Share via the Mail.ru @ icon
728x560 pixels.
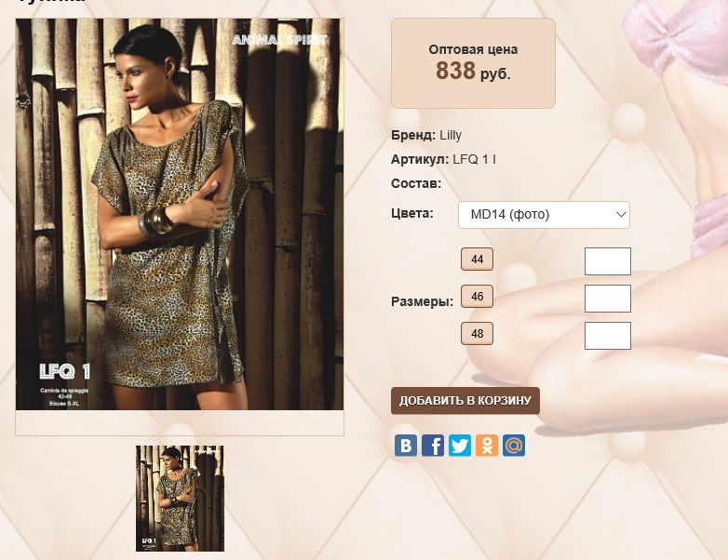[514, 446]
